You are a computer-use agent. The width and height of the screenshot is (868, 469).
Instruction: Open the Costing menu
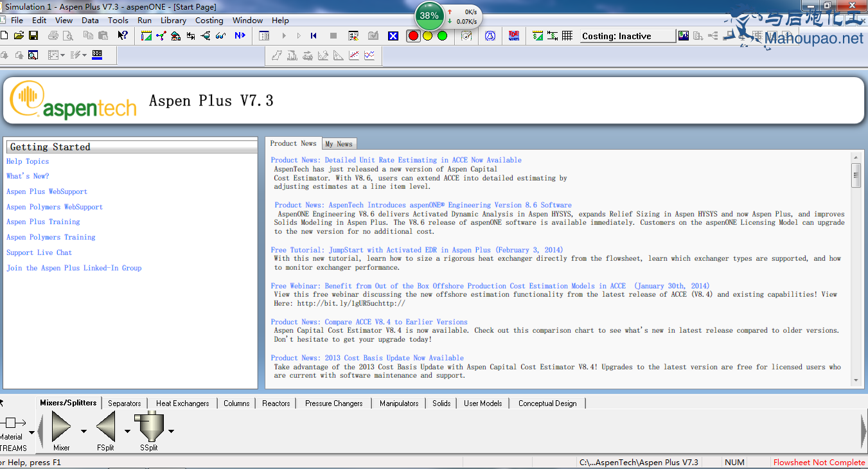click(x=209, y=21)
